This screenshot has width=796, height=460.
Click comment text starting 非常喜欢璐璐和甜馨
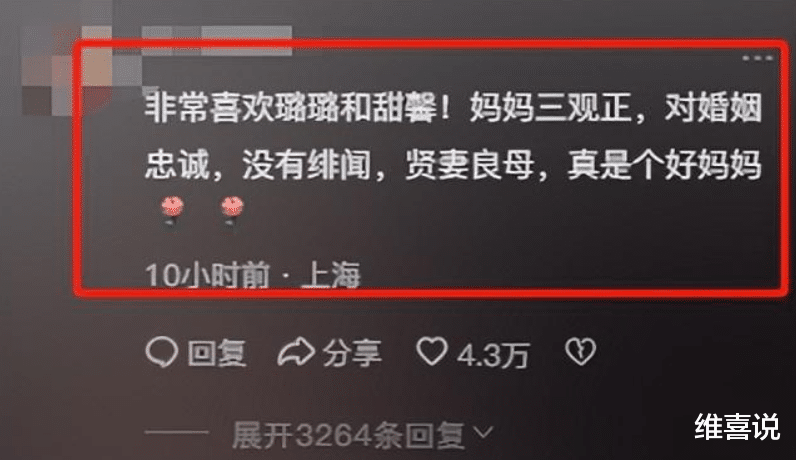point(453,108)
